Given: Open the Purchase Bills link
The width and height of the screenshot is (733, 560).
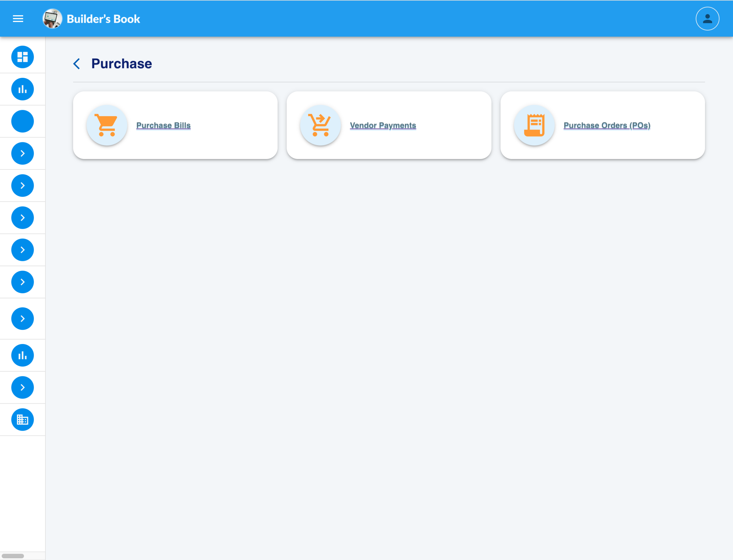Looking at the screenshot, I should click(x=163, y=125).
